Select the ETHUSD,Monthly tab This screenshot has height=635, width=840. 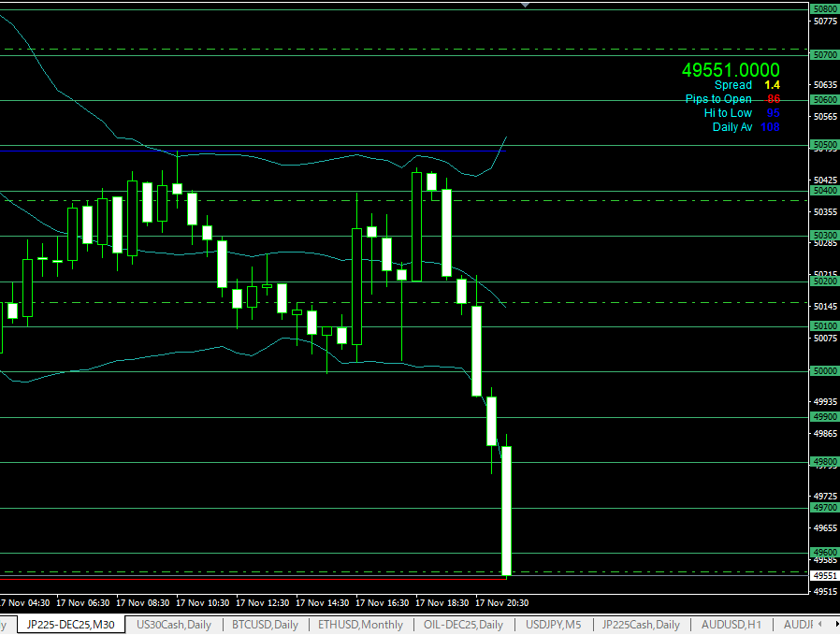point(360,625)
